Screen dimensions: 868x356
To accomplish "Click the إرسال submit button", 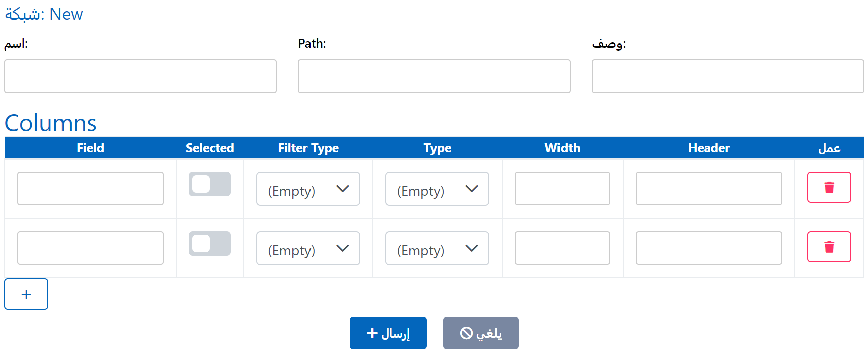I will 388,333.
